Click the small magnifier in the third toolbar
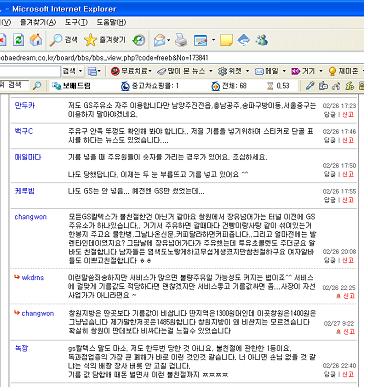Image resolution: width=368 pixels, height=391 pixels. 37,86
